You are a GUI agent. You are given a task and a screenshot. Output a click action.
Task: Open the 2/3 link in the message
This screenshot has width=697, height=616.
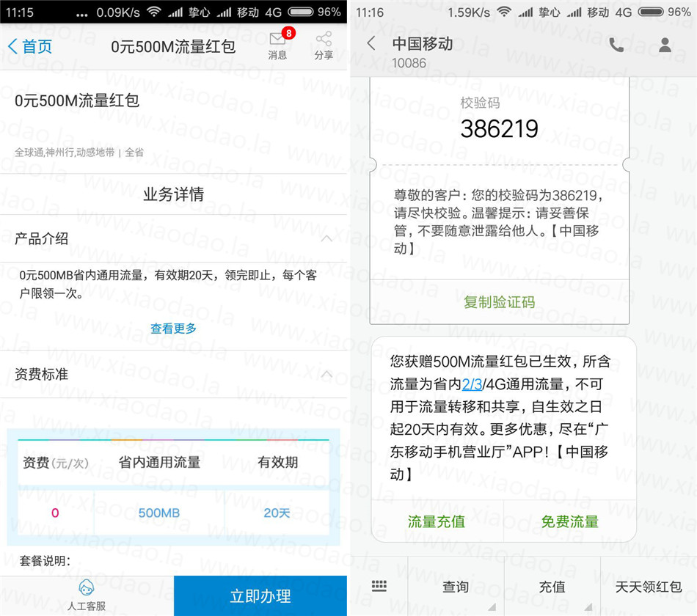point(472,384)
